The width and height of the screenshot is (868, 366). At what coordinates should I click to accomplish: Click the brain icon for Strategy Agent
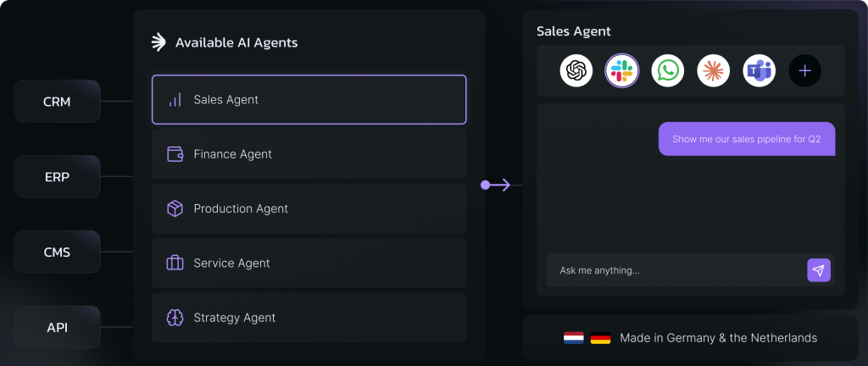pos(175,318)
